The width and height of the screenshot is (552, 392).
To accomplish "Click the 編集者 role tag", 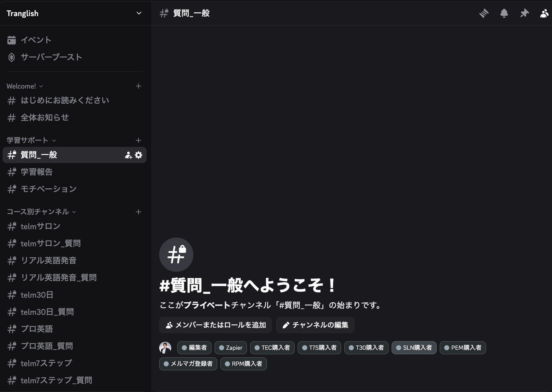I will pyautogui.click(x=194, y=348).
